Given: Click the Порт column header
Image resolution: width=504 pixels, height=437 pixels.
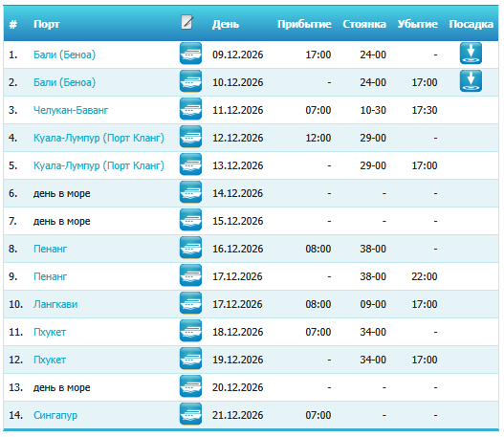Looking at the screenshot, I should pos(47,24).
